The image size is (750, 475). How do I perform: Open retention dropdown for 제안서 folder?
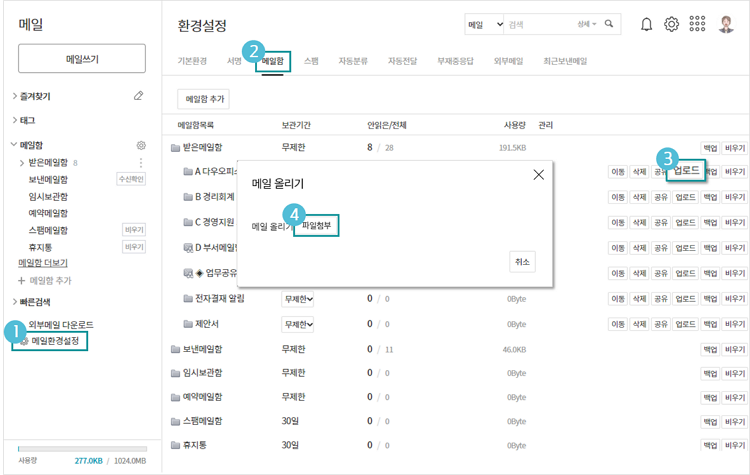point(298,324)
